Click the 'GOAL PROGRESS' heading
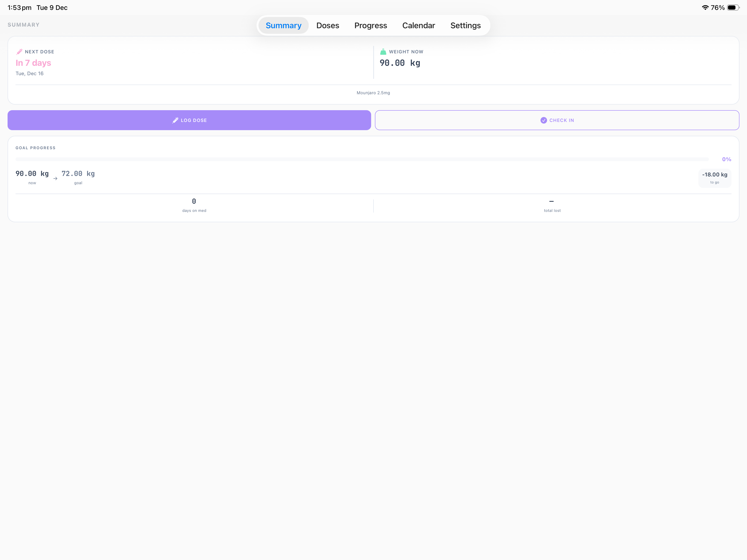Screen dimensions: 747x560 [36, 148]
